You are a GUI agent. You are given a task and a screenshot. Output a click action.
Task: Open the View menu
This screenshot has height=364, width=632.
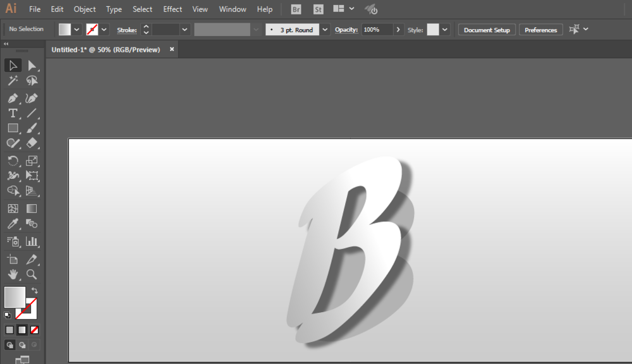click(200, 9)
